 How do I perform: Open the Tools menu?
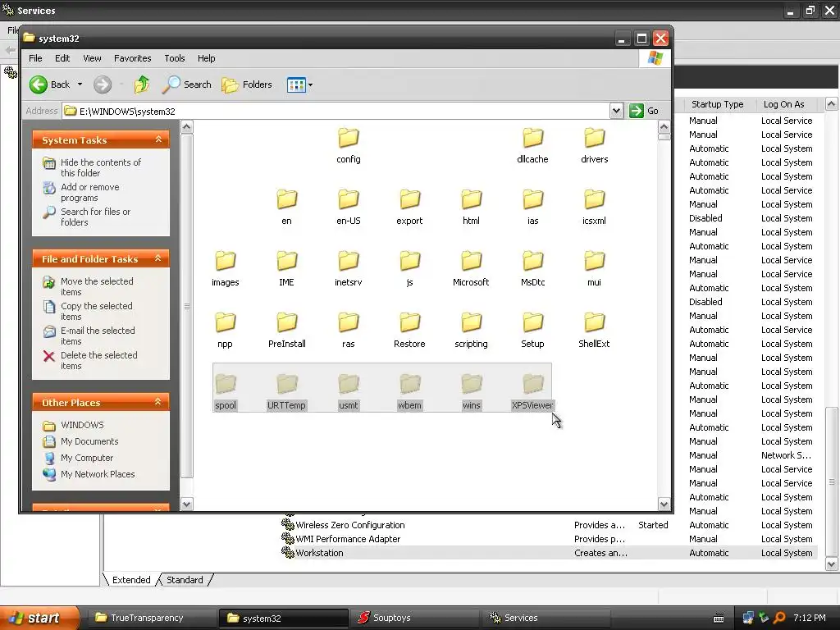(x=175, y=58)
